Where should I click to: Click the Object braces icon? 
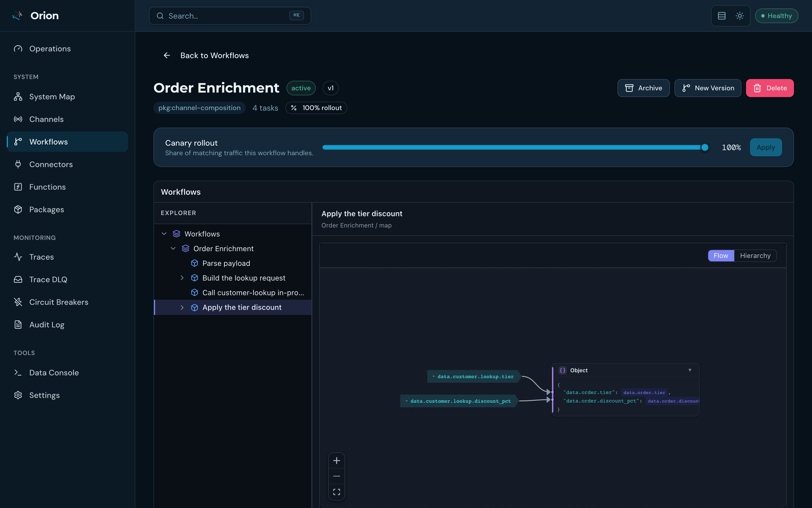(x=562, y=370)
